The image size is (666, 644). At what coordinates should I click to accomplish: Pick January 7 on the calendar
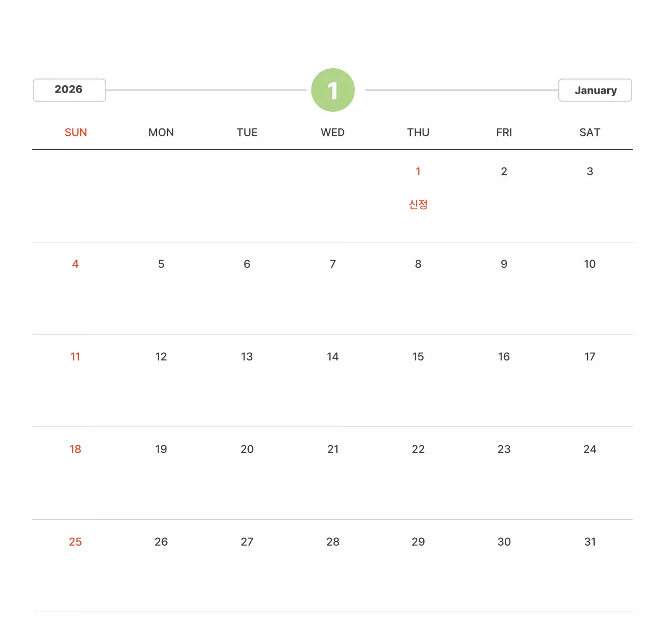(x=333, y=264)
